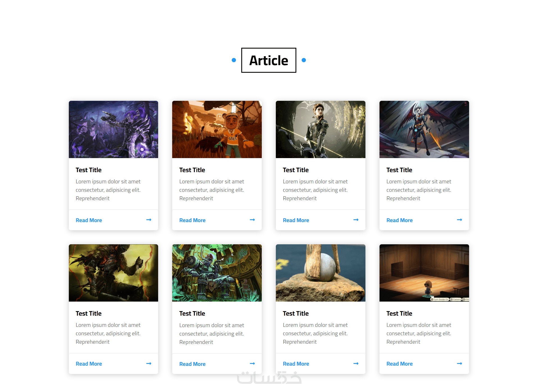The width and height of the screenshot is (539, 392).
Task: Open the purple armored warrior thumbnail
Action: tap(113, 129)
